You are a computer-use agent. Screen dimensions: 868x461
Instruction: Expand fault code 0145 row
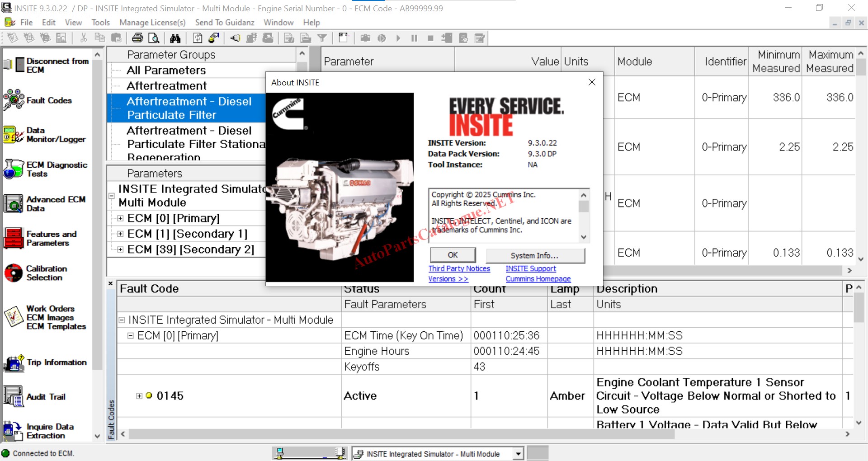[139, 396]
